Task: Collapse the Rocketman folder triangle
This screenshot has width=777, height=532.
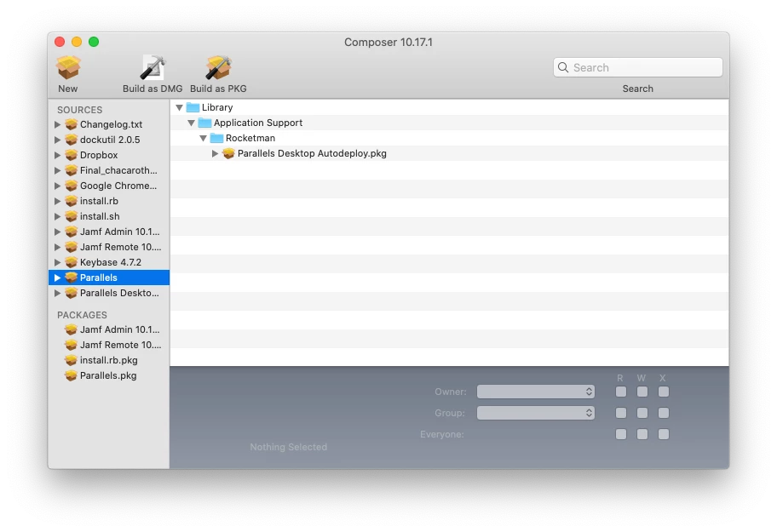Action: pos(203,138)
